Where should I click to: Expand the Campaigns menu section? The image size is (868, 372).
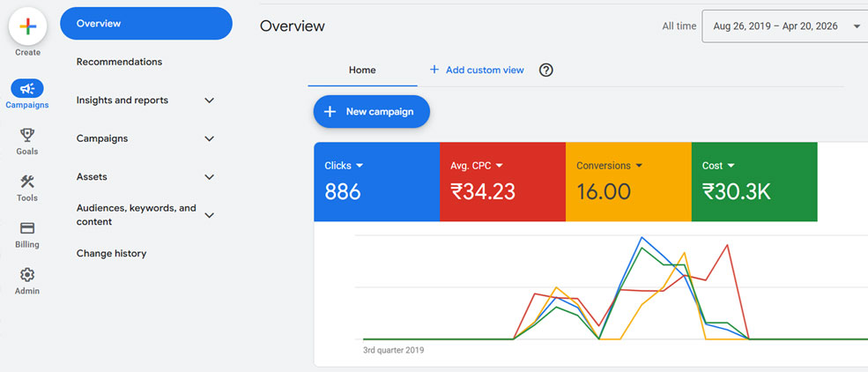209,138
